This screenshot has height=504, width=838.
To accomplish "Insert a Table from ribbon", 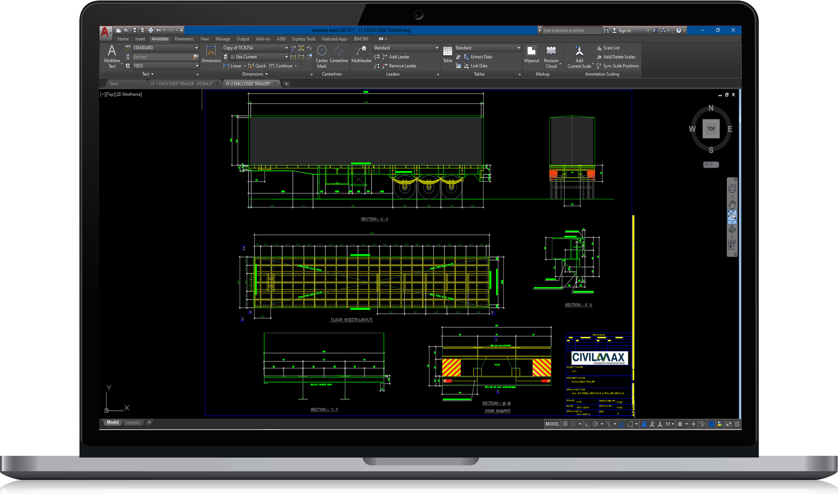I will tap(447, 54).
